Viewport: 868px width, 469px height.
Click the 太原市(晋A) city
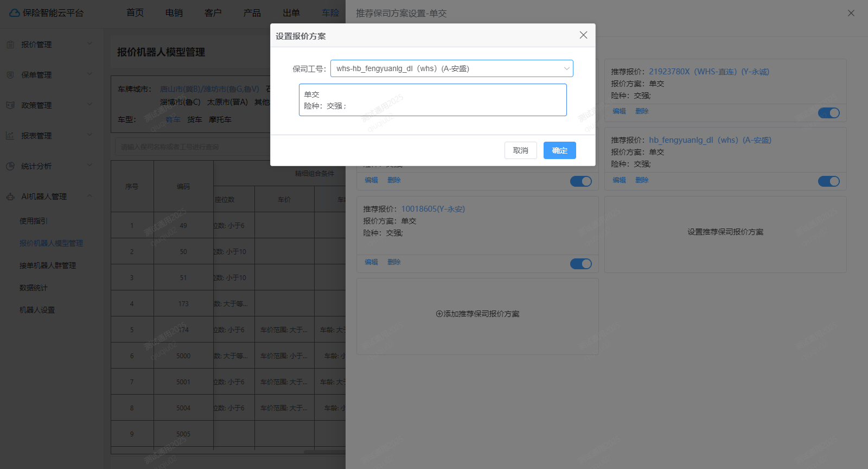(x=227, y=102)
